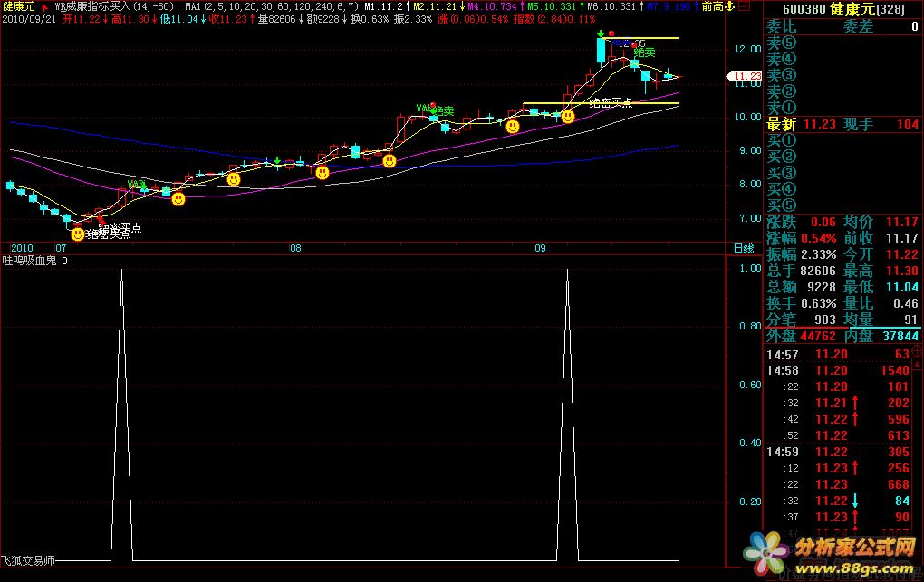This screenshot has height=582, width=924.
Task: Click the 前高 label in header
Action: point(712,6)
